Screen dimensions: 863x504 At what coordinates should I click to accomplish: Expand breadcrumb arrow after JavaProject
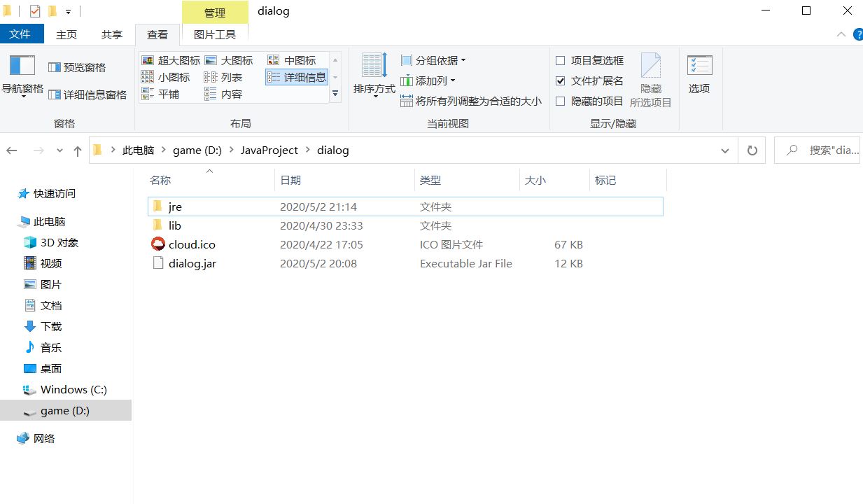pyautogui.click(x=308, y=150)
